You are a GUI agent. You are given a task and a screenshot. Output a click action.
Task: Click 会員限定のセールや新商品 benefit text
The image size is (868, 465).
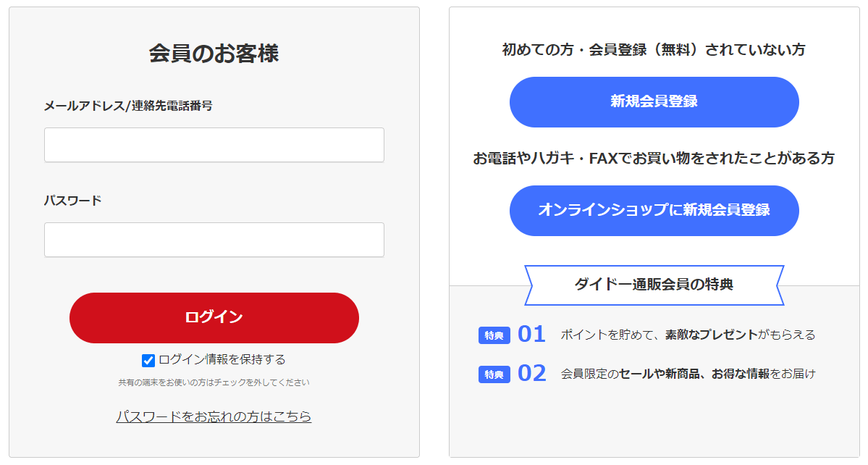(630, 374)
